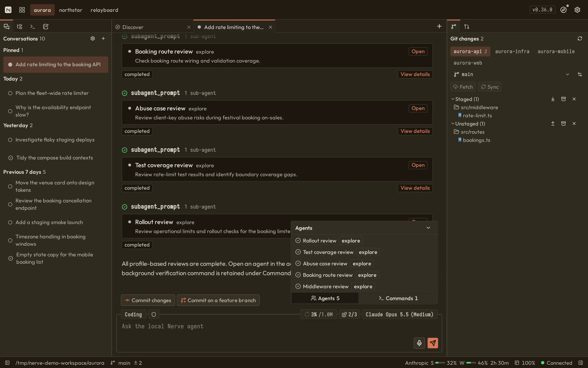
Task: Open the terminal panel icon in sidebar
Action: 32,27
